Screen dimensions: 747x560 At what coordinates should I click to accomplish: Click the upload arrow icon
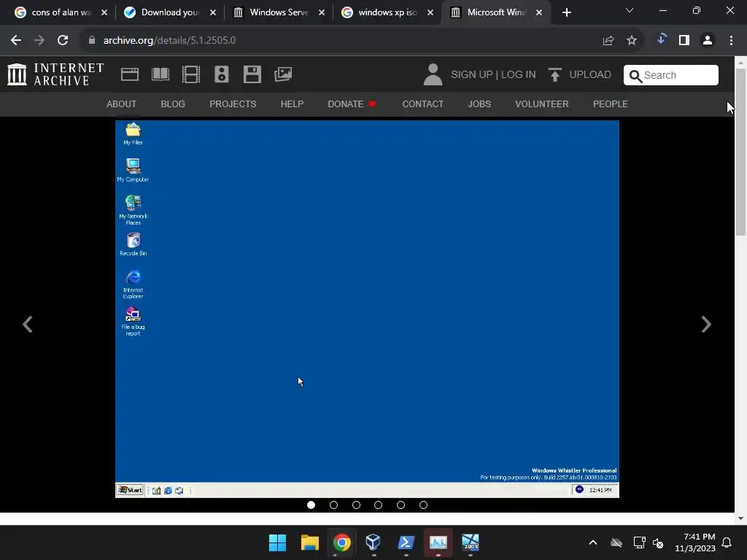point(554,74)
